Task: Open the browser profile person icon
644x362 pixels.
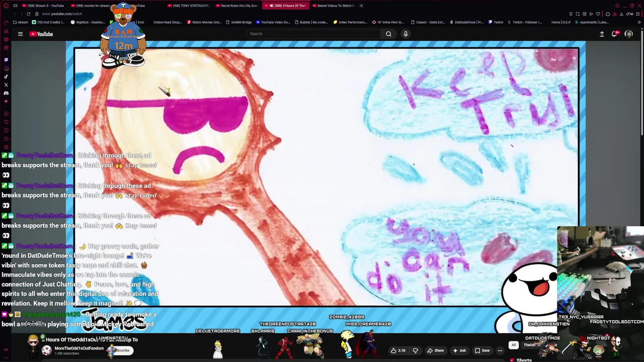Action: click(x=614, y=14)
